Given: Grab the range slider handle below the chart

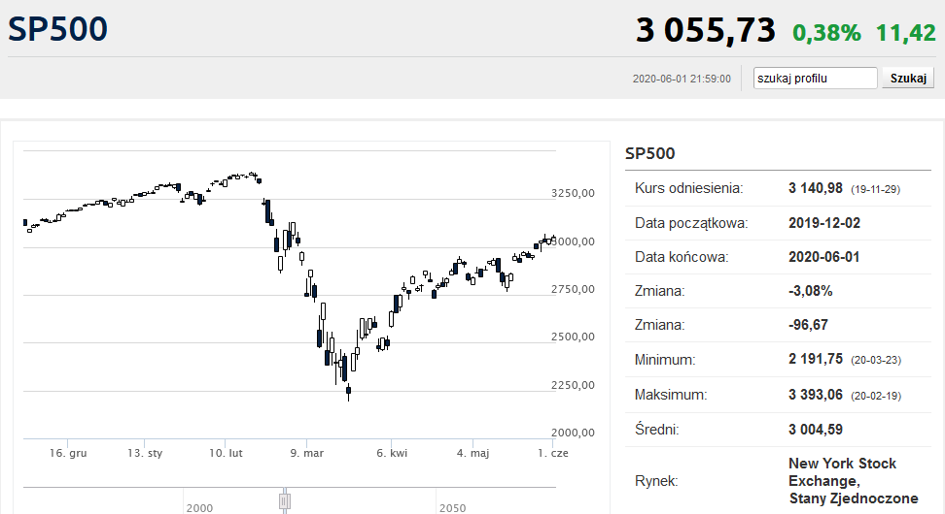Looking at the screenshot, I should tap(285, 501).
